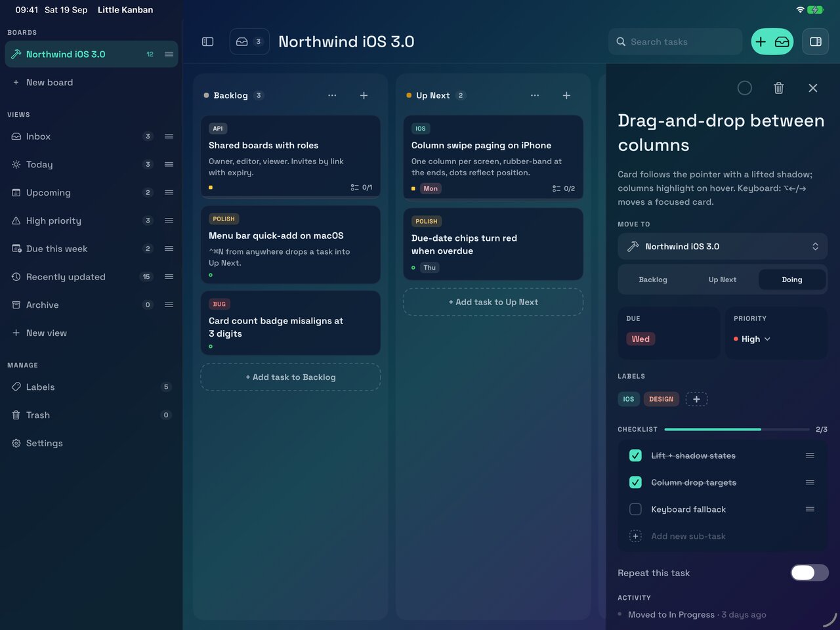
Task: Add a new label with plus chip
Action: click(696, 399)
